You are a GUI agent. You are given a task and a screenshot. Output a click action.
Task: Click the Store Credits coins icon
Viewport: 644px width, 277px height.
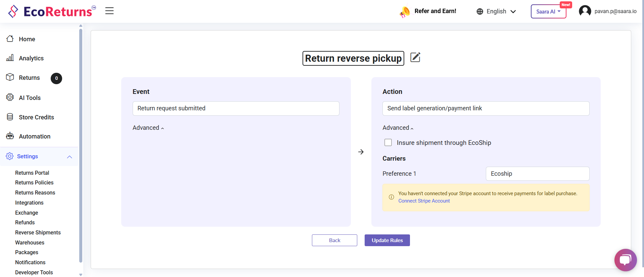[10, 117]
